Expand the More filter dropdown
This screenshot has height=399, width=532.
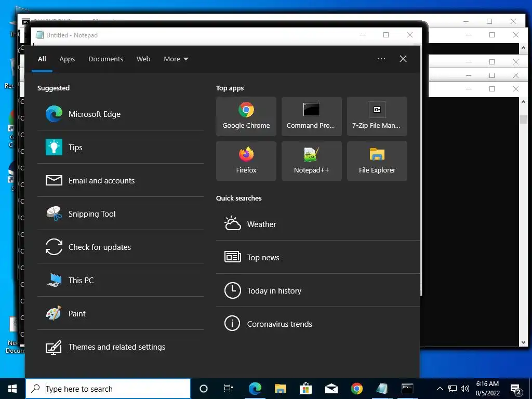coord(176,59)
